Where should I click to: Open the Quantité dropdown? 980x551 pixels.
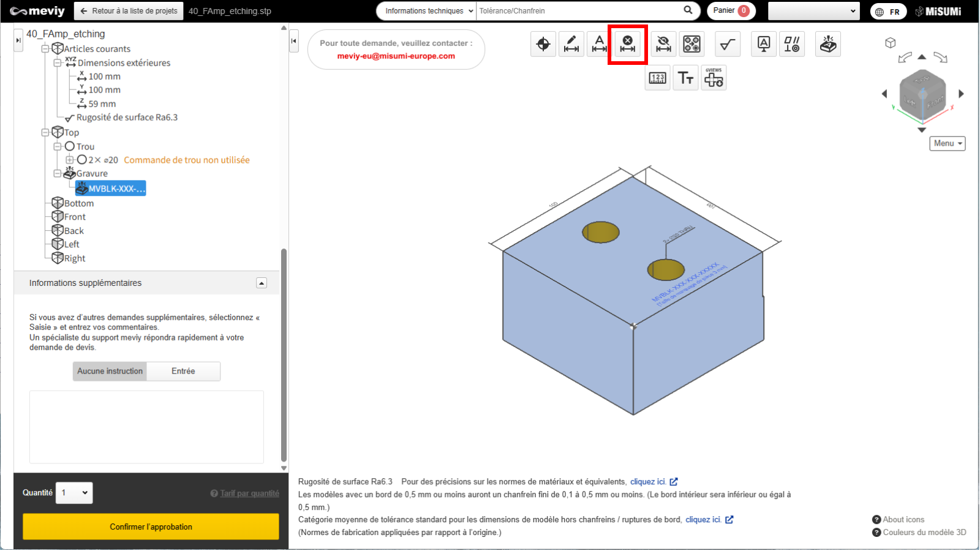coord(74,493)
